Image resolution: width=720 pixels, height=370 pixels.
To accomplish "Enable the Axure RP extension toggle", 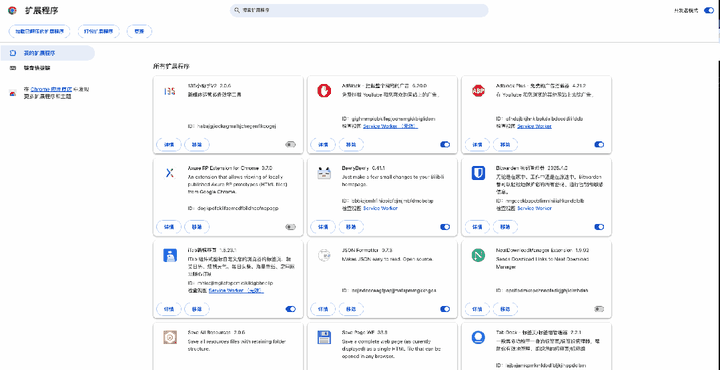I will click(x=291, y=227).
